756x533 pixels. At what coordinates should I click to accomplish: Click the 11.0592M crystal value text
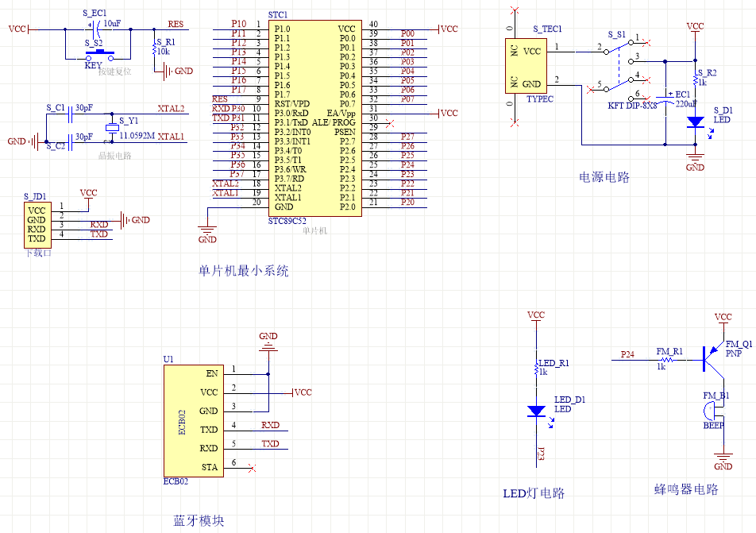point(137,136)
